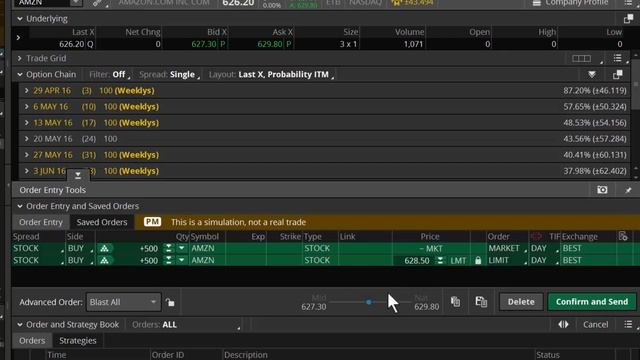This screenshot has height=360, width=640.
Task: Switch to the Saved Orders tab
Action: [x=102, y=222]
